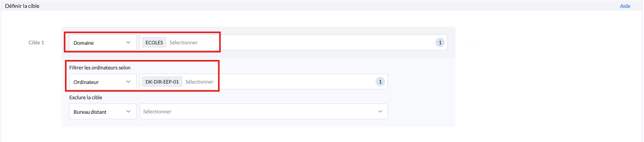This screenshot has height=142, width=644.
Task: Select the DK-DIR-EEP-01 computer tag
Action: click(x=162, y=82)
